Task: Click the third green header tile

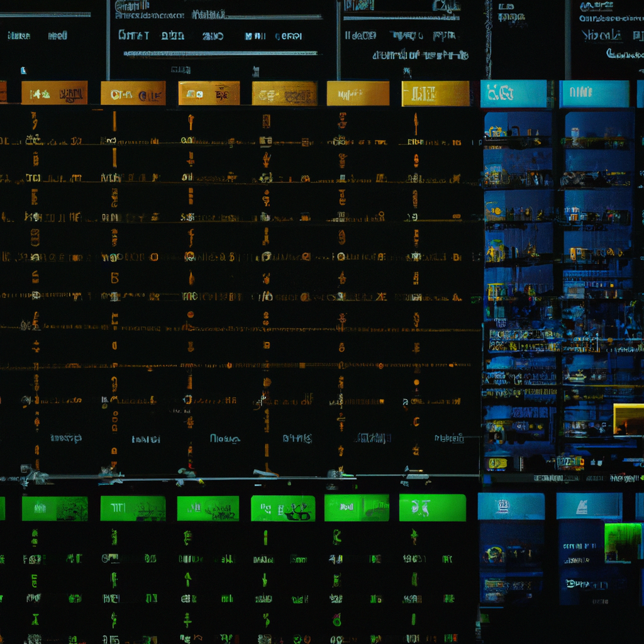Action: coord(208,508)
